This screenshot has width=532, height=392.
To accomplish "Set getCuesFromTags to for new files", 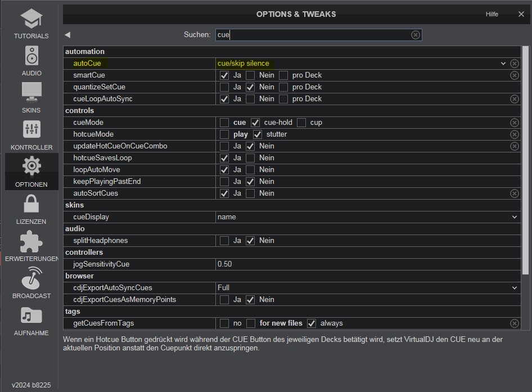I will pyautogui.click(x=251, y=323).
